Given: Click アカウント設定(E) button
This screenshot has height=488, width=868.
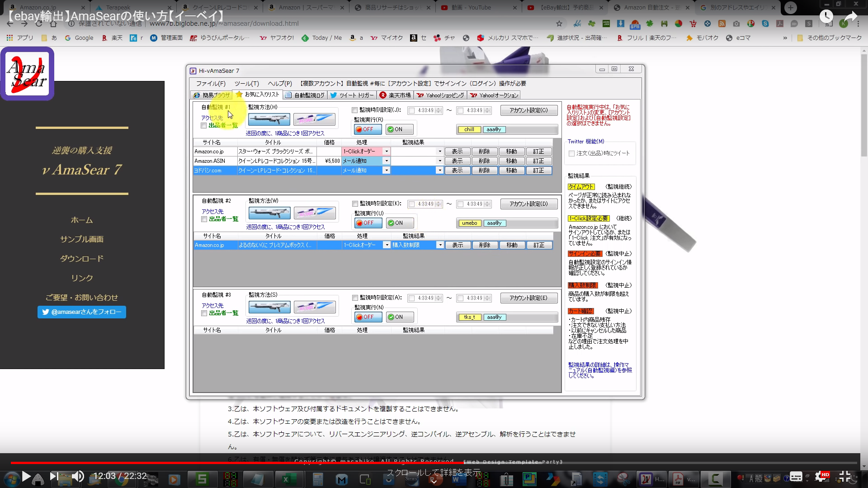Looking at the screenshot, I should 529,298.
